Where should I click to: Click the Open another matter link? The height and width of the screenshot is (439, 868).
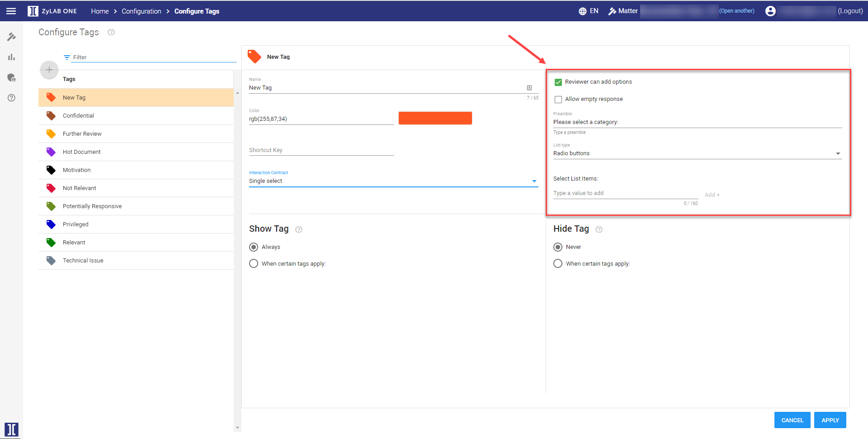click(736, 11)
